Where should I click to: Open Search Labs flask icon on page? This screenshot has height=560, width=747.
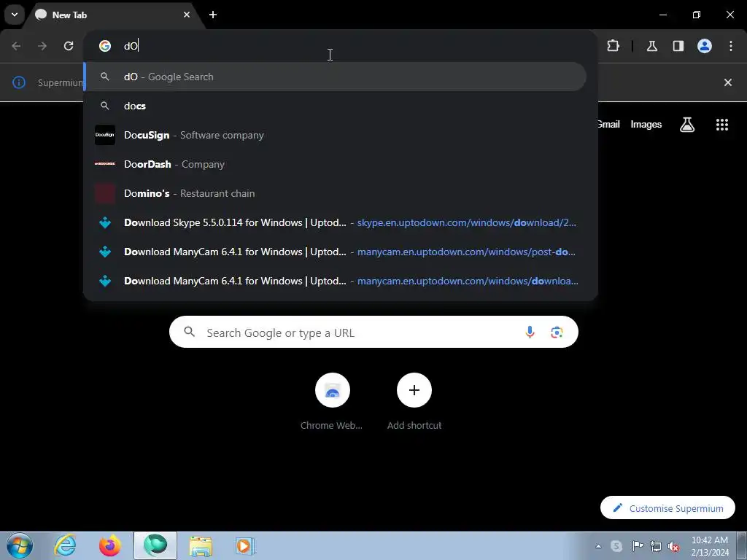click(687, 124)
